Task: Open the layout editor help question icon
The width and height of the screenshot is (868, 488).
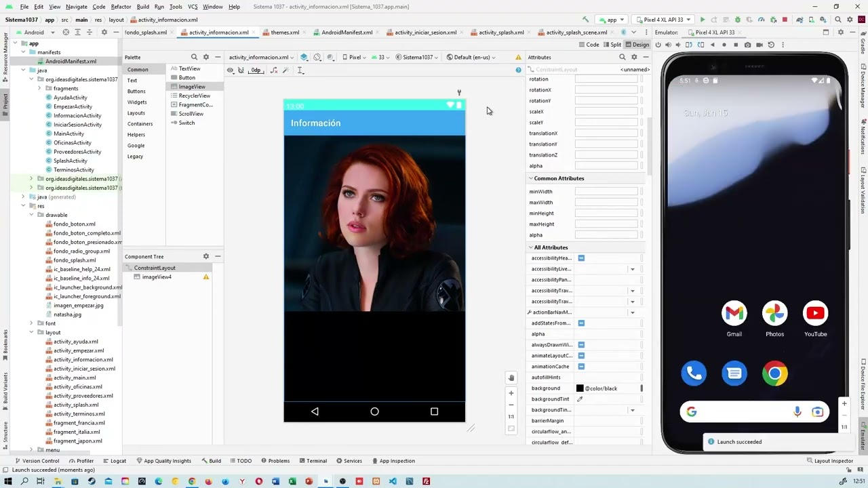Action: point(519,70)
